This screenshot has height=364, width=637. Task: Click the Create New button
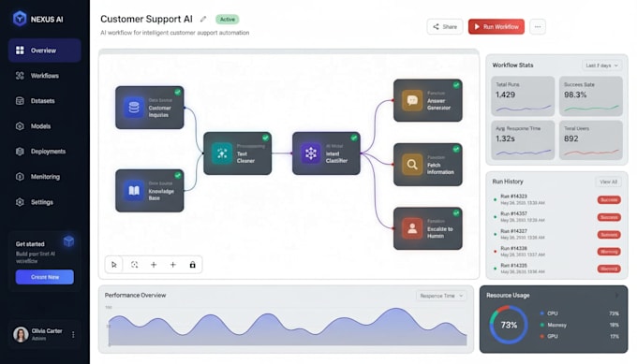(45, 277)
